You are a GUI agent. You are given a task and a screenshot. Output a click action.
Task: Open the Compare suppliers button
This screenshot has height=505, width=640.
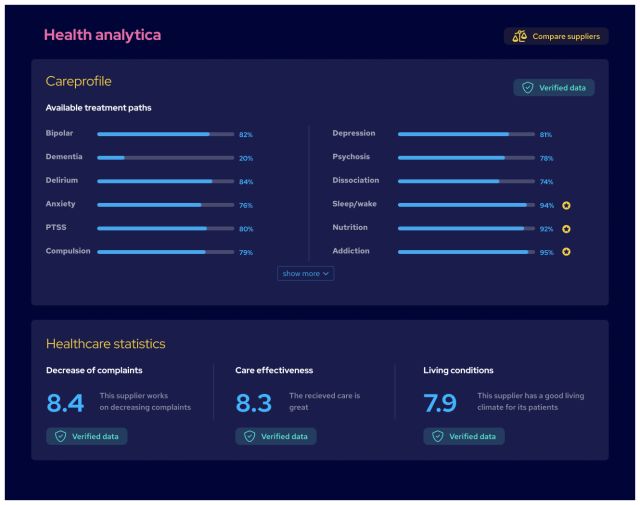556,36
